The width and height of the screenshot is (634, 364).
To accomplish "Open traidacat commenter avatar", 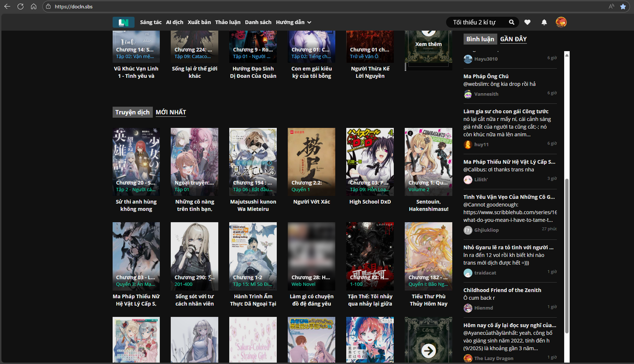I will [468, 273].
